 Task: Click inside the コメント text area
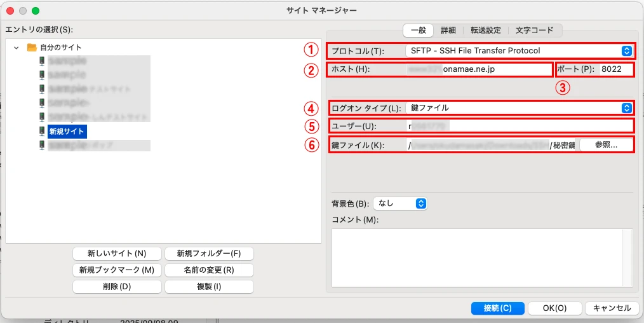pyautogui.click(x=476, y=253)
